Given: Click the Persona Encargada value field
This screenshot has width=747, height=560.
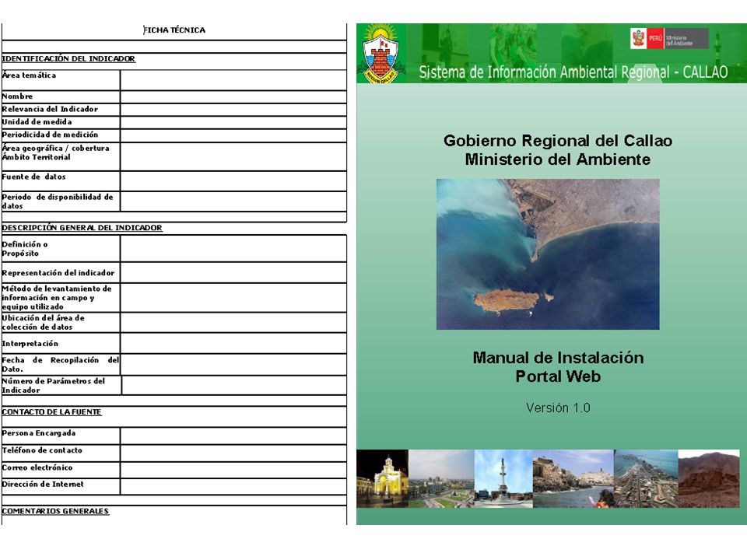Looking at the screenshot, I should click(x=233, y=436).
